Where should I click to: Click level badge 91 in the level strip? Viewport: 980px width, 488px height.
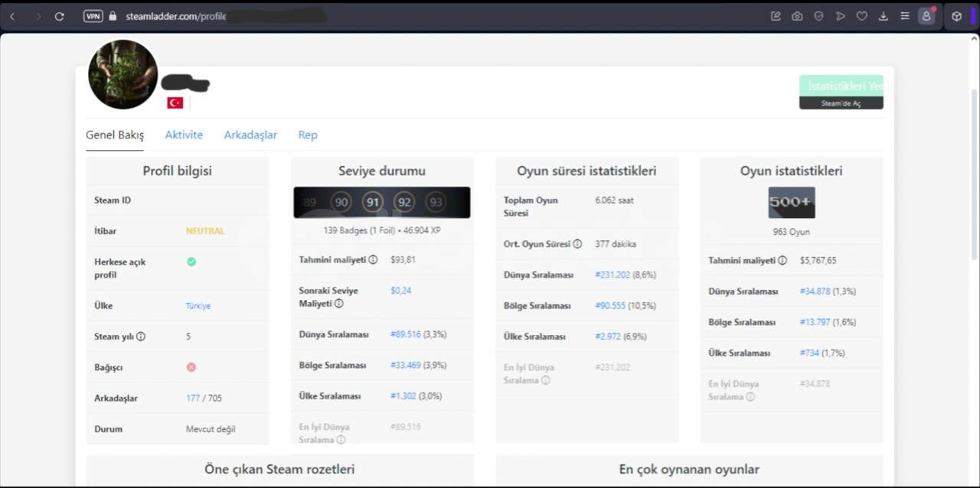click(x=373, y=203)
